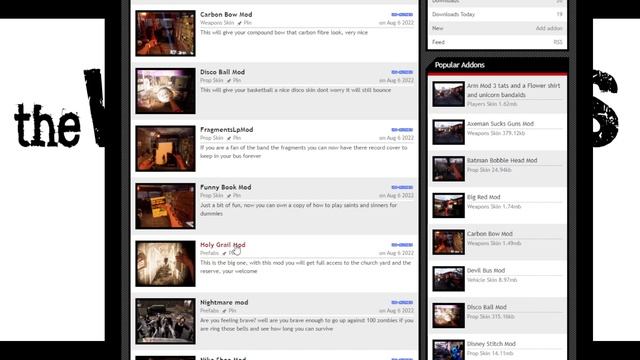Click the Nightmare mod zombie thumbnail
Image resolution: width=640 pixels, height=360 pixels.
click(x=165, y=321)
